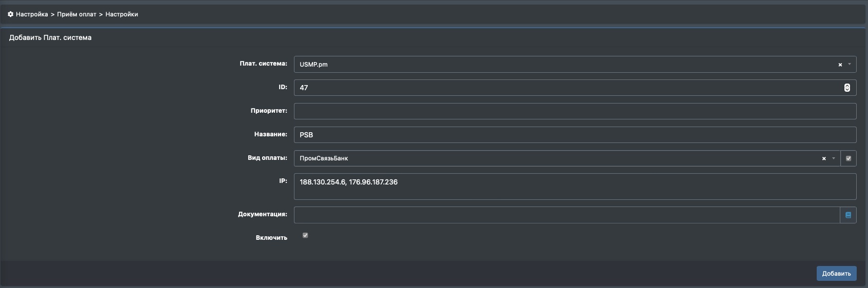Expand the Плат. система dropdown arrow
Viewport: 868px width, 288px height.
[849, 65]
